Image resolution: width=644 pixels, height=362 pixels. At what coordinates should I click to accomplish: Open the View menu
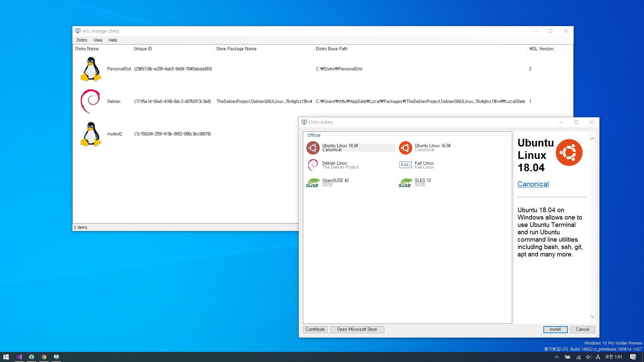(98, 40)
